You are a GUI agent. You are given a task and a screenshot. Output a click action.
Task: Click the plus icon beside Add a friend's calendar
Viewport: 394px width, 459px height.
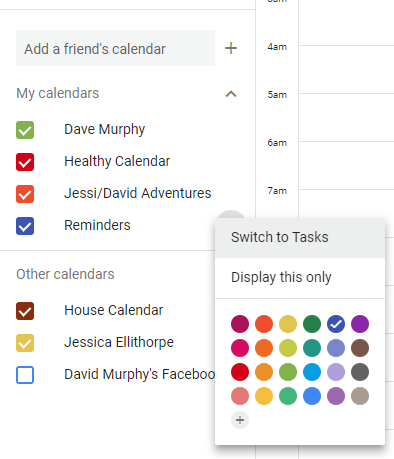231,48
